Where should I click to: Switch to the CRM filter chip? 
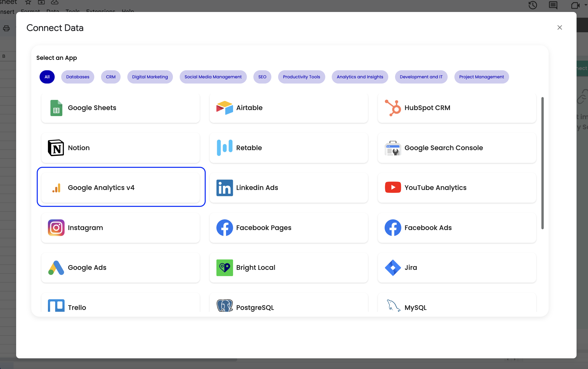pos(111,77)
